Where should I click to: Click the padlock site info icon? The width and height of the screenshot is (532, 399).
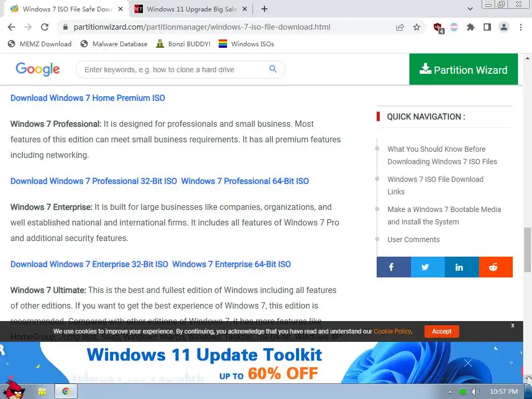65,27
